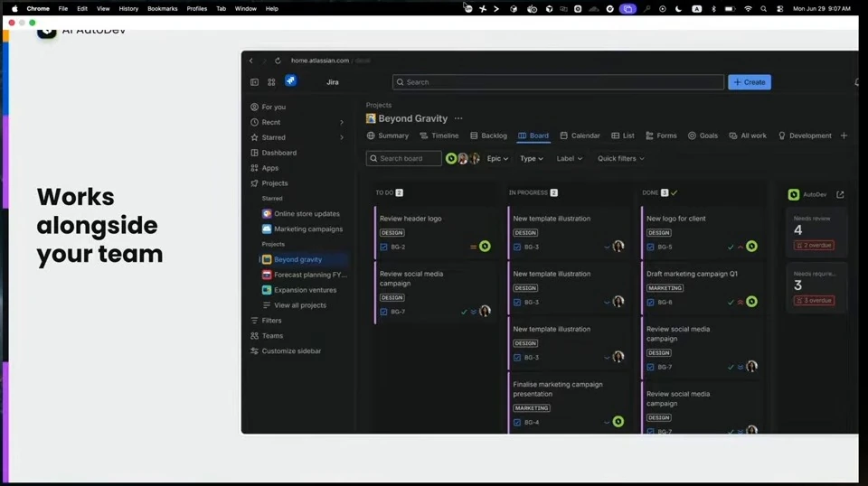This screenshot has width=868, height=486.
Task: Collapse sidebar with the panel icon
Action: [x=254, y=82]
